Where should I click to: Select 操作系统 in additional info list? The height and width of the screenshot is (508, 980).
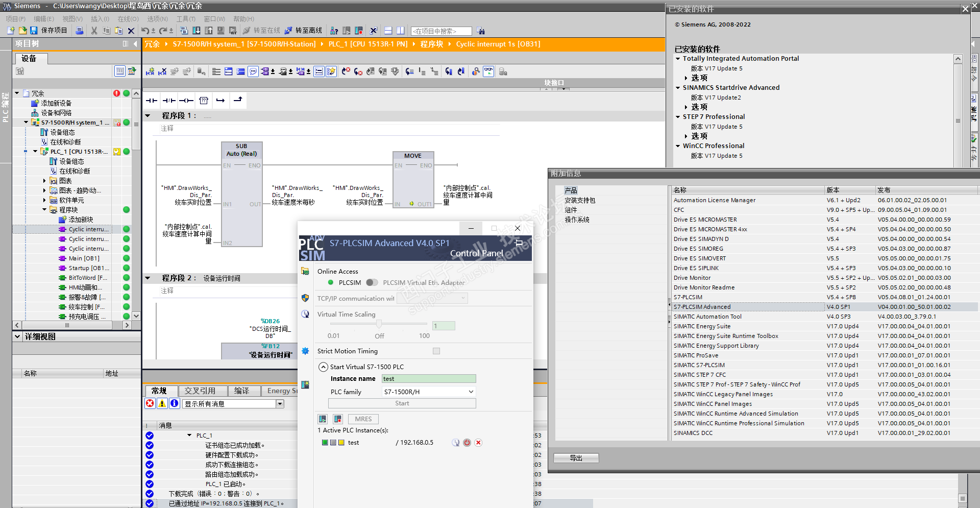(x=577, y=220)
